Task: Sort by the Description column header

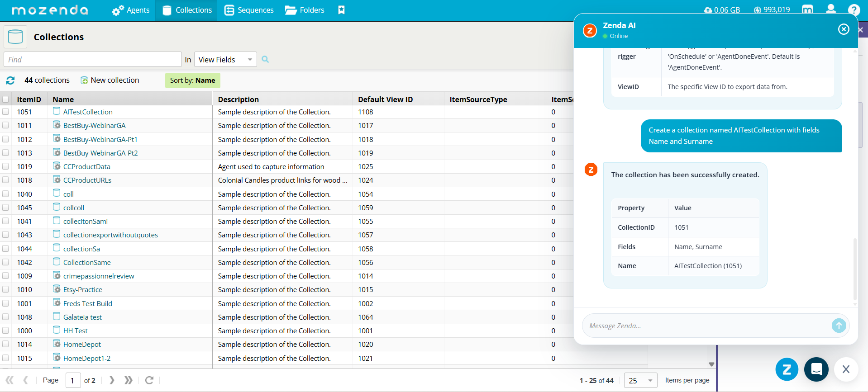Action: pos(238,99)
